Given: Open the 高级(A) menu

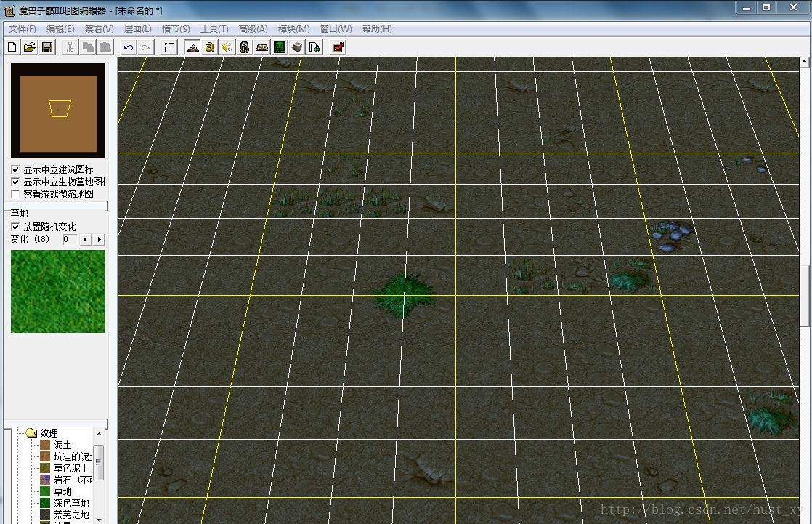Looking at the screenshot, I should tap(253, 29).
